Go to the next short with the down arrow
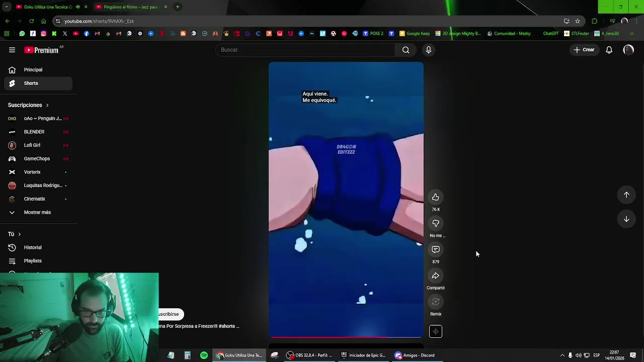The width and height of the screenshot is (644, 362). coord(626,219)
